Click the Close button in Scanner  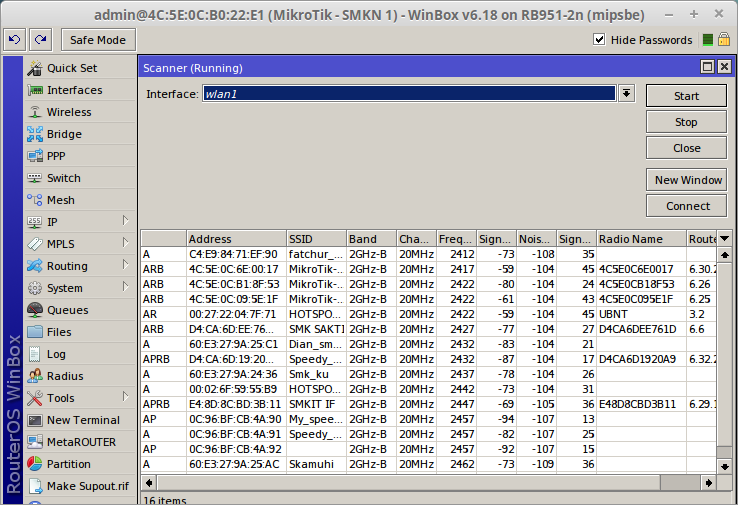click(x=686, y=148)
